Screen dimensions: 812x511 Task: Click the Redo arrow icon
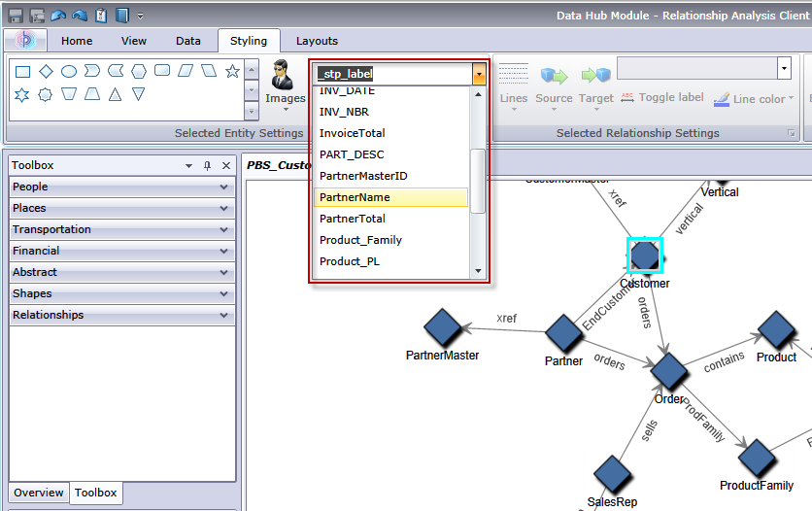80,16
